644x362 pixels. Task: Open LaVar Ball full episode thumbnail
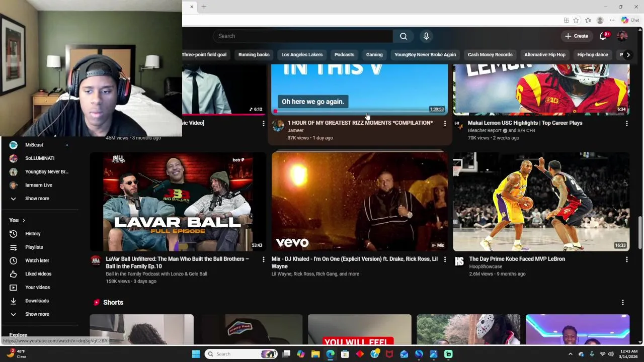click(x=178, y=202)
